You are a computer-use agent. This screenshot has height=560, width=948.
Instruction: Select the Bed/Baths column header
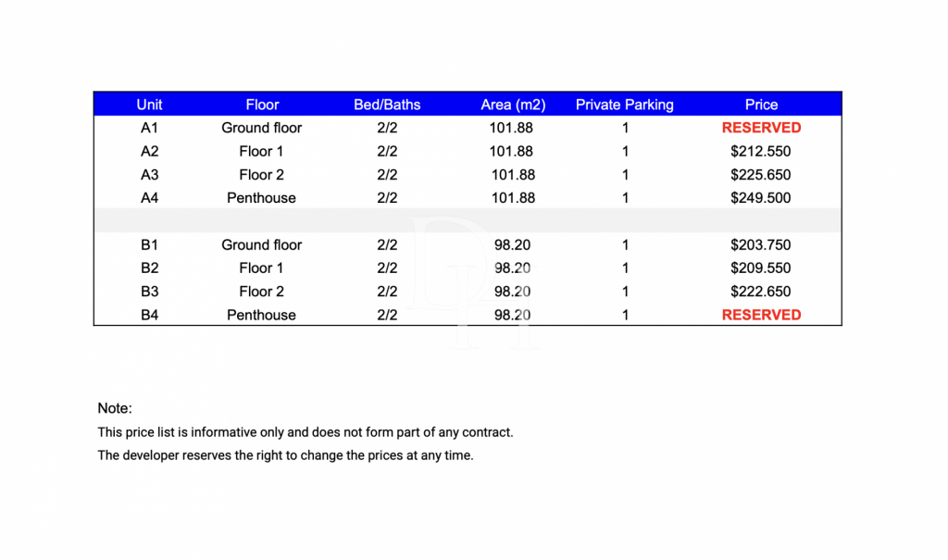tap(387, 105)
